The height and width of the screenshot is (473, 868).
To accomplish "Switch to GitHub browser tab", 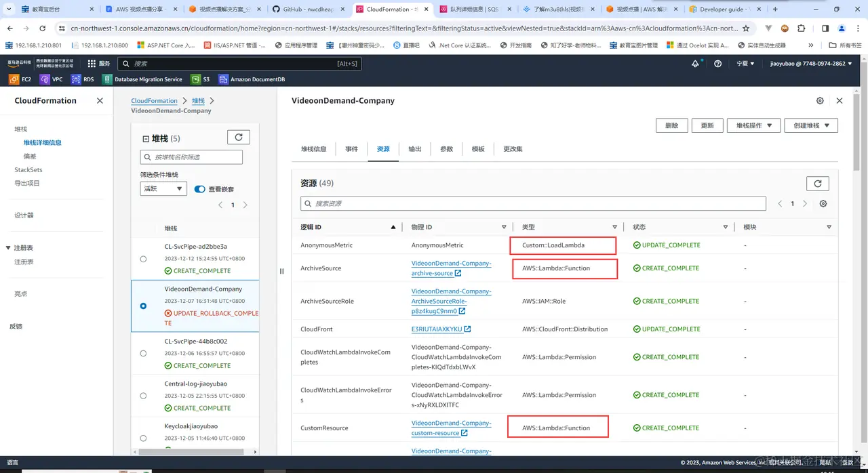I will (x=307, y=9).
